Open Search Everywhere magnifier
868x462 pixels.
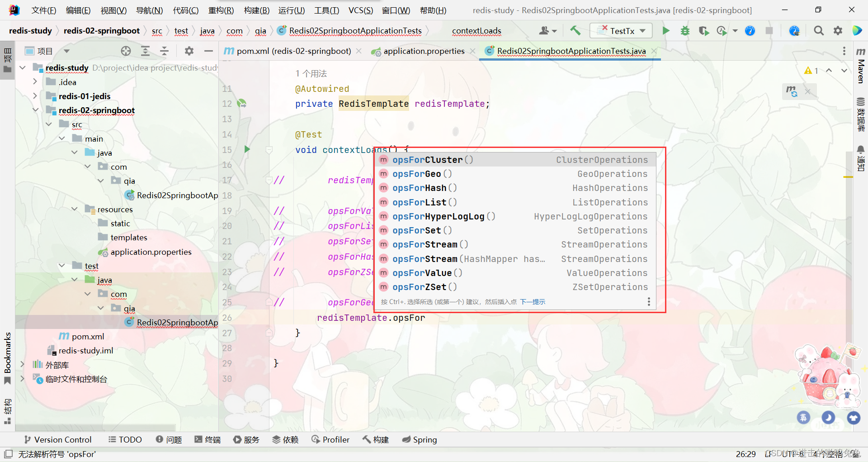coord(818,30)
